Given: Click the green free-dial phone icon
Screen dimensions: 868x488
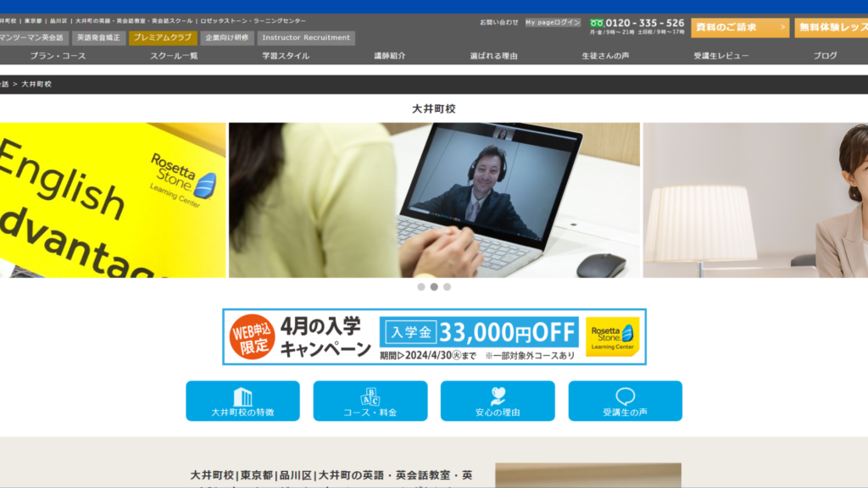Looking at the screenshot, I should (x=596, y=23).
